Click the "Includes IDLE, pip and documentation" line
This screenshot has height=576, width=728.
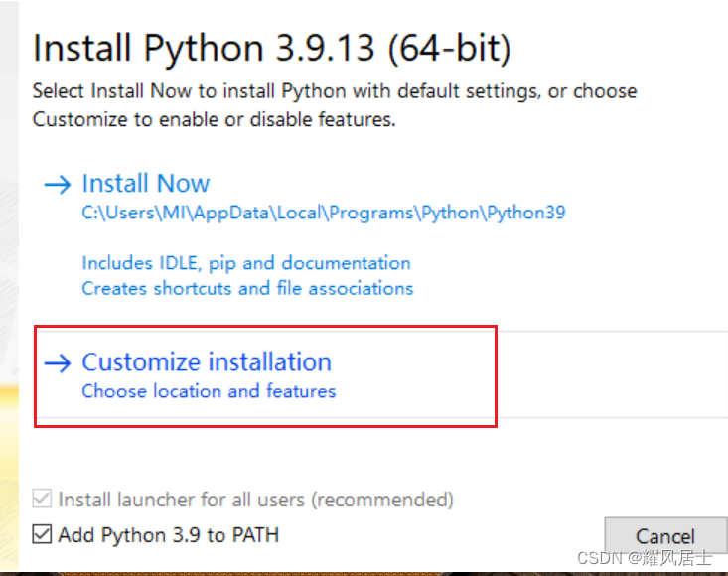point(246,263)
